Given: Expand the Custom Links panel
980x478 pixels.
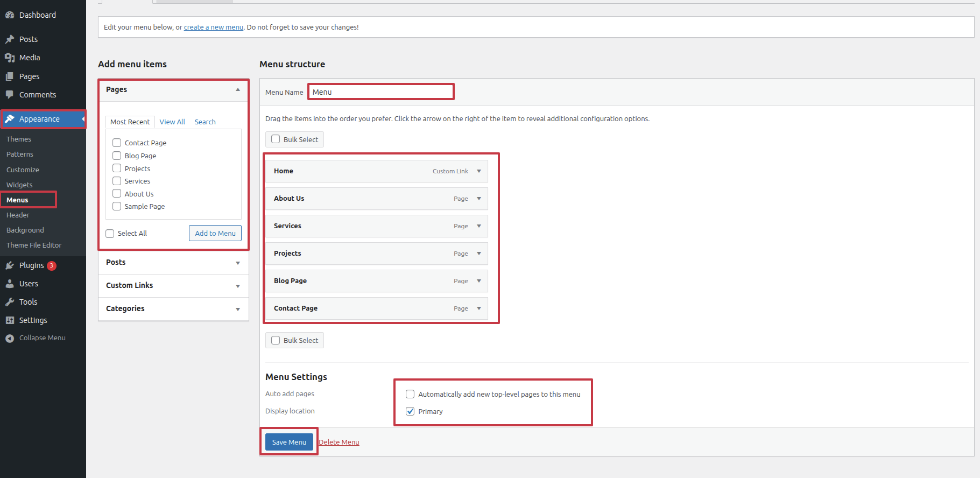Looking at the screenshot, I should tap(237, 286).
